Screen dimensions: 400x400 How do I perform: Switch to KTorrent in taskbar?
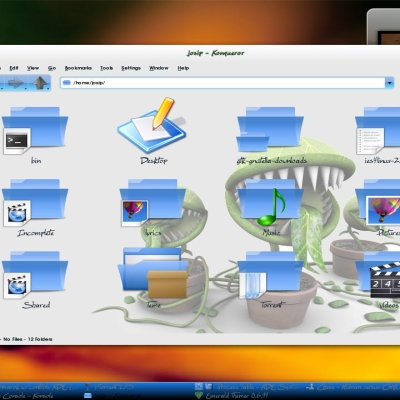click(110, 387)
